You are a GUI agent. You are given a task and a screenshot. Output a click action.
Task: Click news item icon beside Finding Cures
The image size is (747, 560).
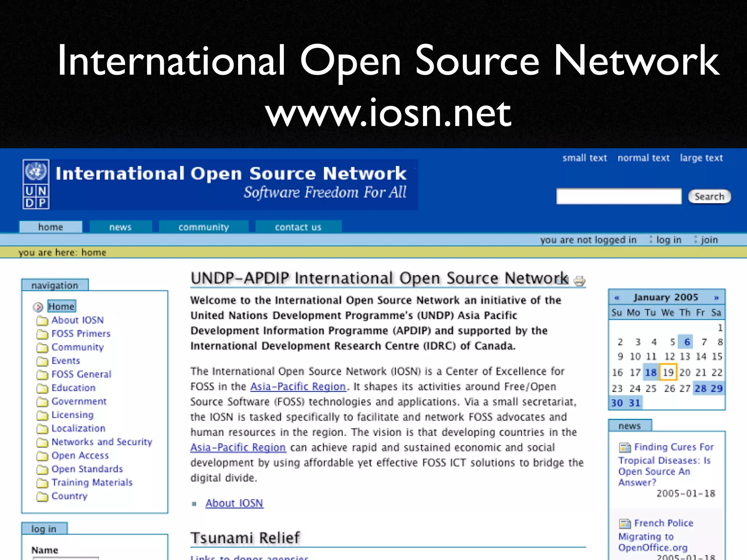(x=625, y=447)
